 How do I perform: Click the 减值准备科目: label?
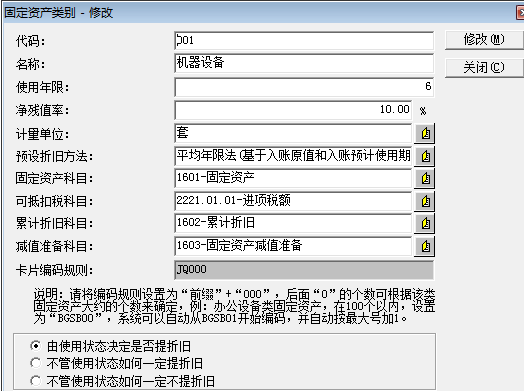(x=54, y=247)
